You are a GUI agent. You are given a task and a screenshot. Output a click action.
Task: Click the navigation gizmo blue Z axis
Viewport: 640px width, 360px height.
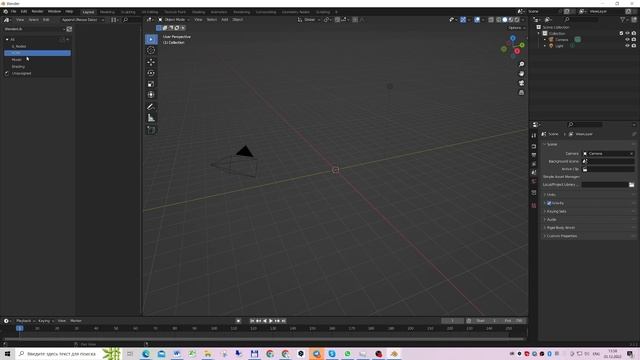pos(513,38)
